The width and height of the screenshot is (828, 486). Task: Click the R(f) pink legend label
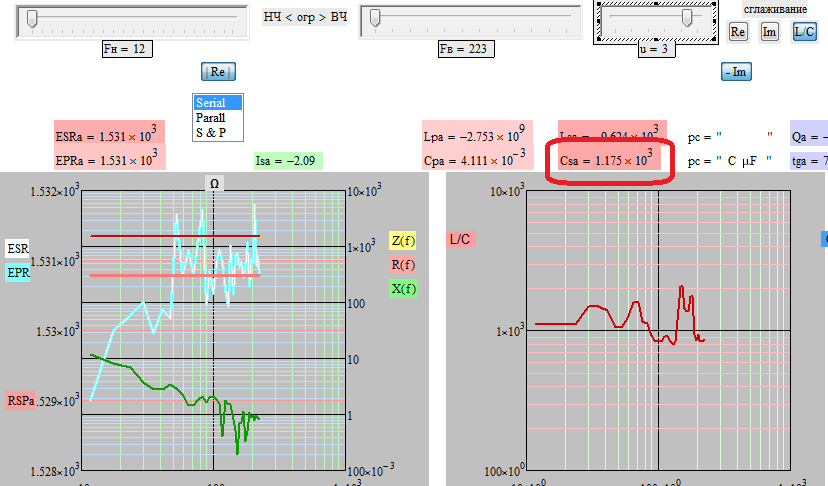(x=403, y=265)
